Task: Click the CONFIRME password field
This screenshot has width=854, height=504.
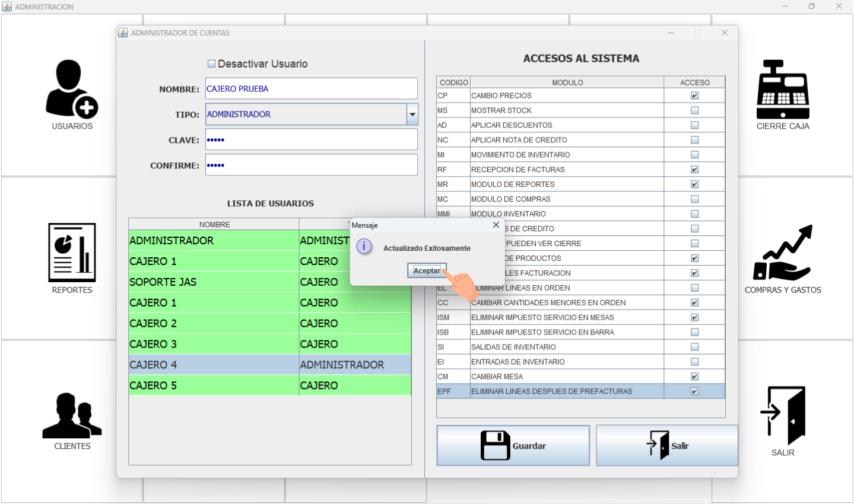Action: click(x=311, y=165)
